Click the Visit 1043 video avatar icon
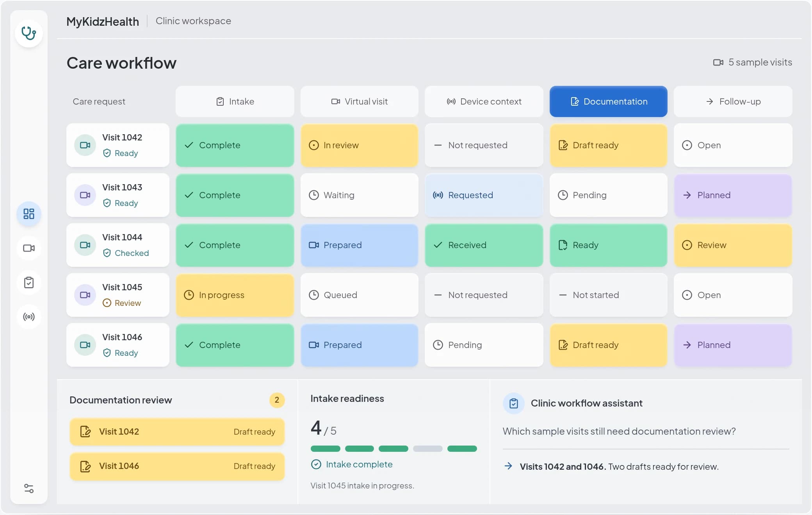The width and height of the screenshot is (812, 515). click(x=85, y=195)
